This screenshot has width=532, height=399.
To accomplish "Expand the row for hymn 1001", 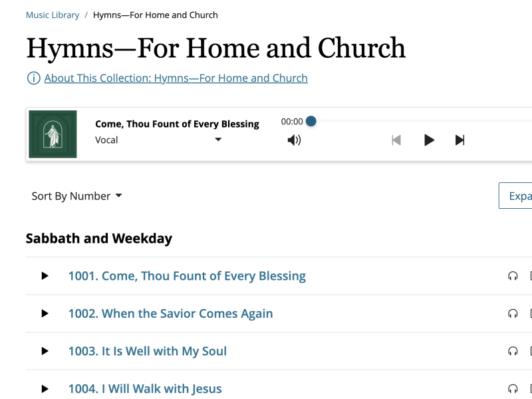I will [x=45, y=276].
